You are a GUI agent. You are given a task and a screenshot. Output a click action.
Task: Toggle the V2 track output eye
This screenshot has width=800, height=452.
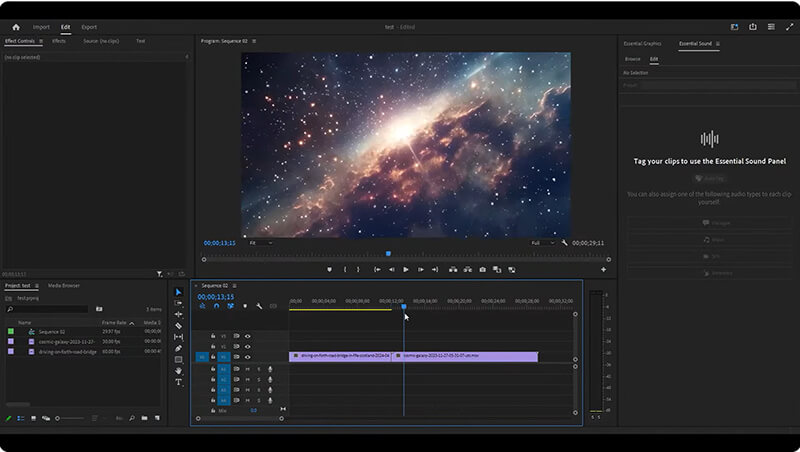[248, 346]
